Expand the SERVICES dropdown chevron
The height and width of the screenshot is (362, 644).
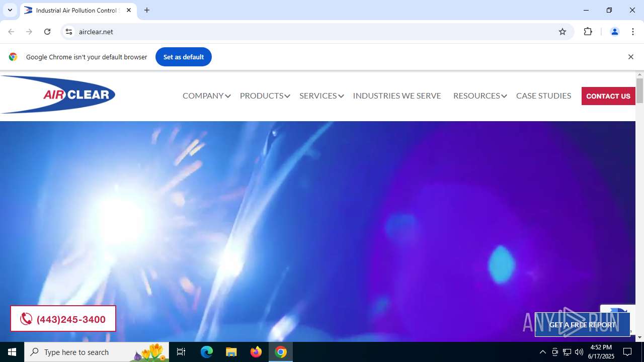[341, 96]
